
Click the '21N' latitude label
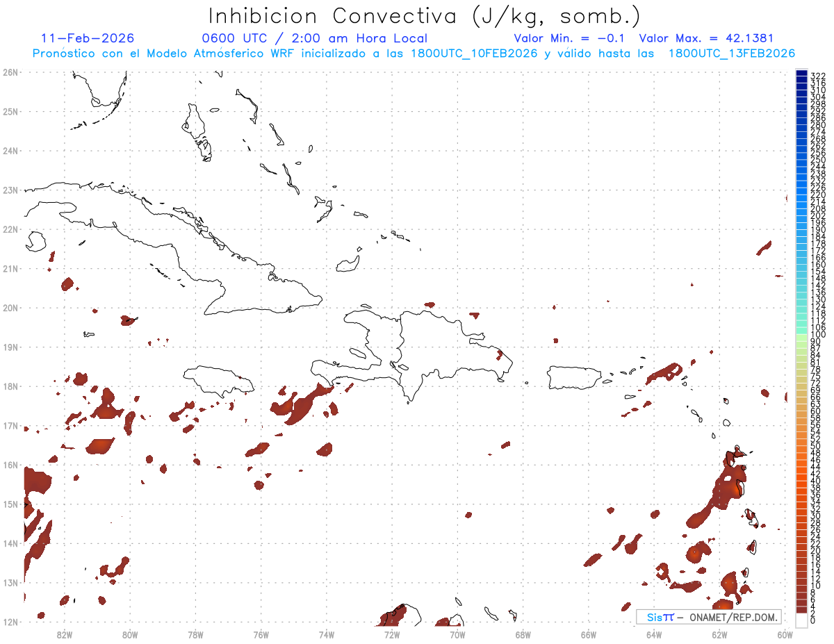pyautogui.click(x=10, y=268)
